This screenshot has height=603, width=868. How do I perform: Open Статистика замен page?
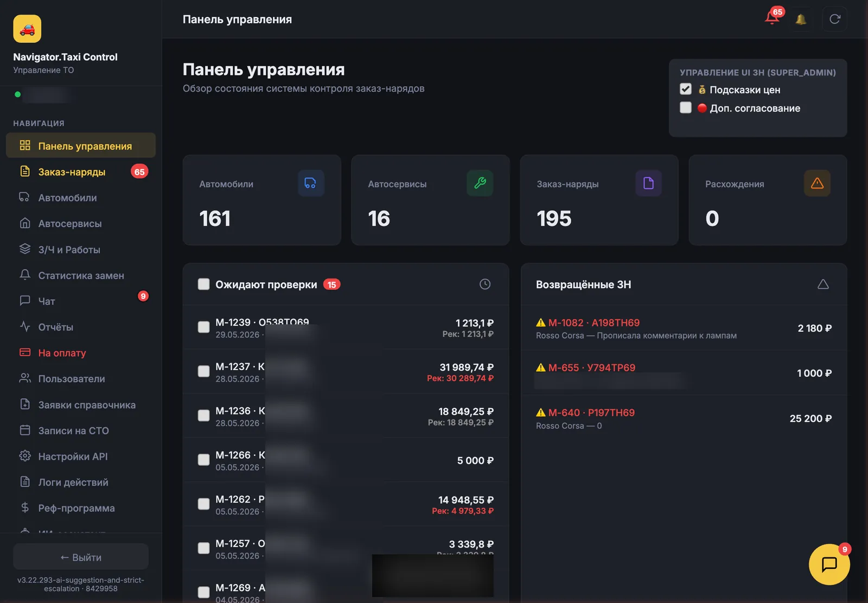point(81,275)
